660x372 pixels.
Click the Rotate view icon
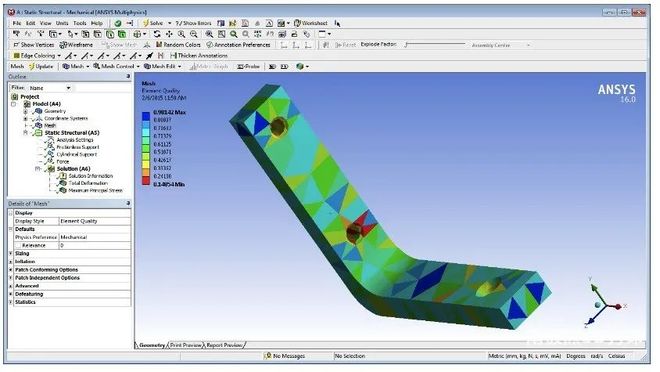[x=157, y=34]
